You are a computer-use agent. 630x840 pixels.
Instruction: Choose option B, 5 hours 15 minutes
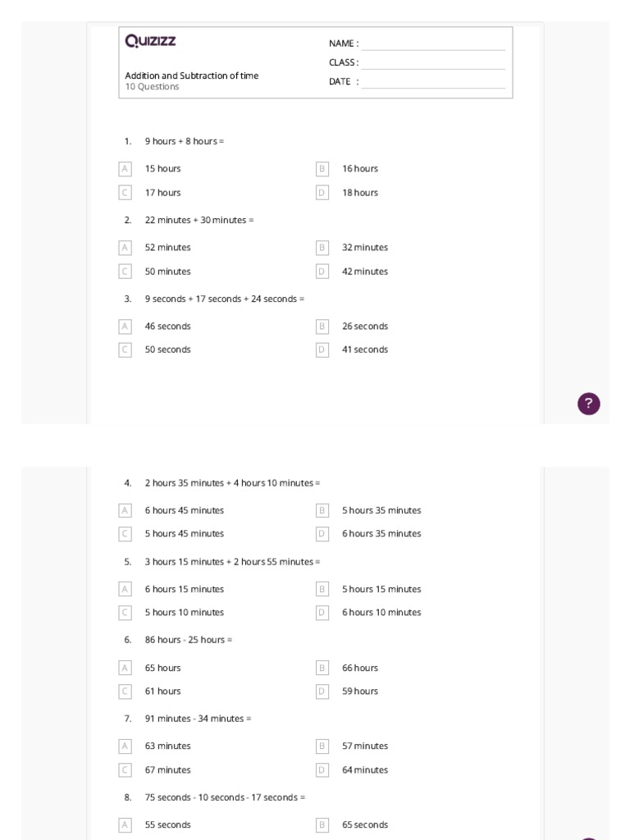tap(322, 589)
